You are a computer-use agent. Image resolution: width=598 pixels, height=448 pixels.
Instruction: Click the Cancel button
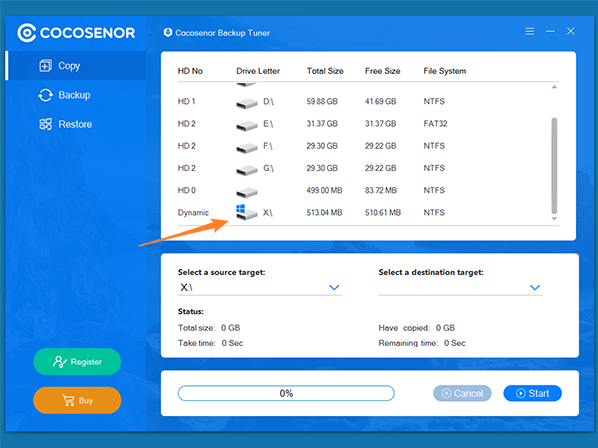click(x=462, y=393)
